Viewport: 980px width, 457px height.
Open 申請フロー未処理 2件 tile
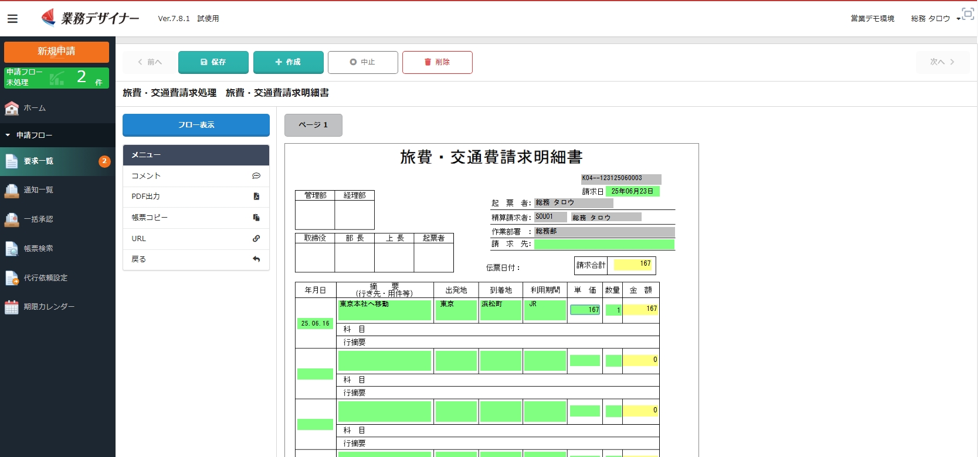(56, 77)
